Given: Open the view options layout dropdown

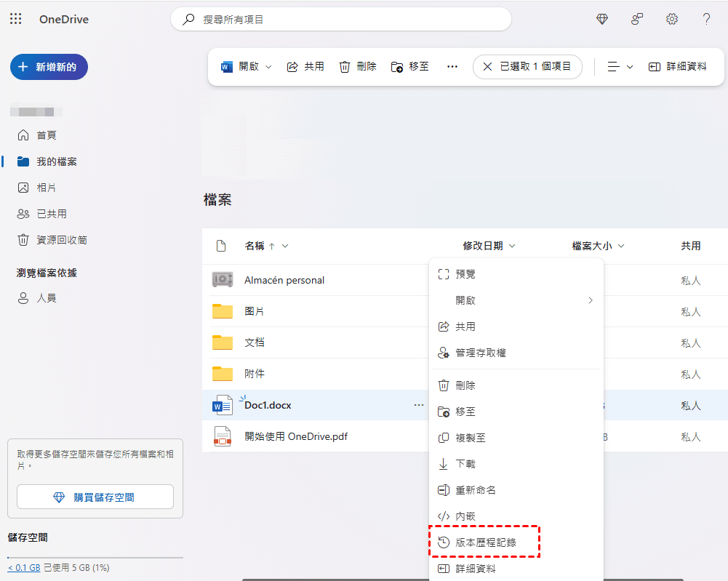Looking at the screenshot, I should pos(620,67).
